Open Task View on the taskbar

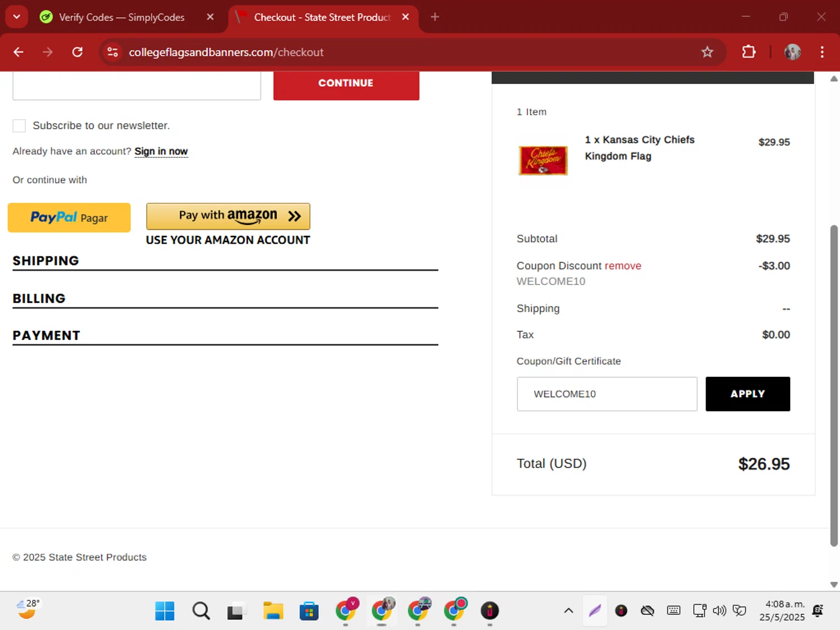click(235, 611)
